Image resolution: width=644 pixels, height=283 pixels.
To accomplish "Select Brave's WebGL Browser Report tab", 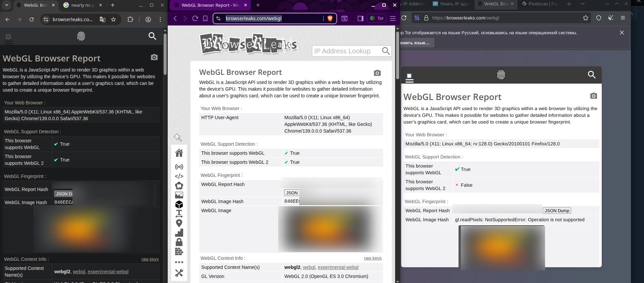I will click(x=210, y=5).
